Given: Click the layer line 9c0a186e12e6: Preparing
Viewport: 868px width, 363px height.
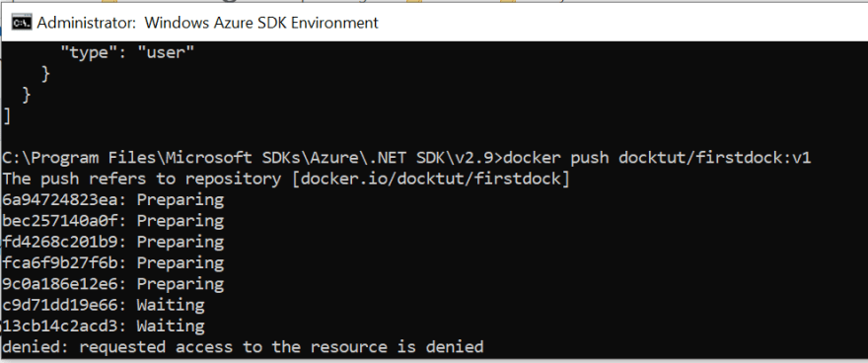Looking at the screenshot, I should (112, 284).
